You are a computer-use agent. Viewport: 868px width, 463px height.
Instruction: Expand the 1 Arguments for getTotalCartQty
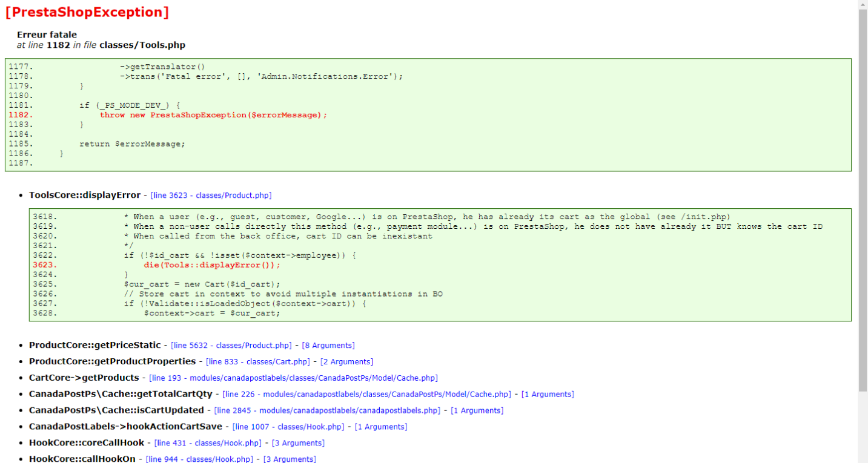pyautogui.click(x=548, y=394)
